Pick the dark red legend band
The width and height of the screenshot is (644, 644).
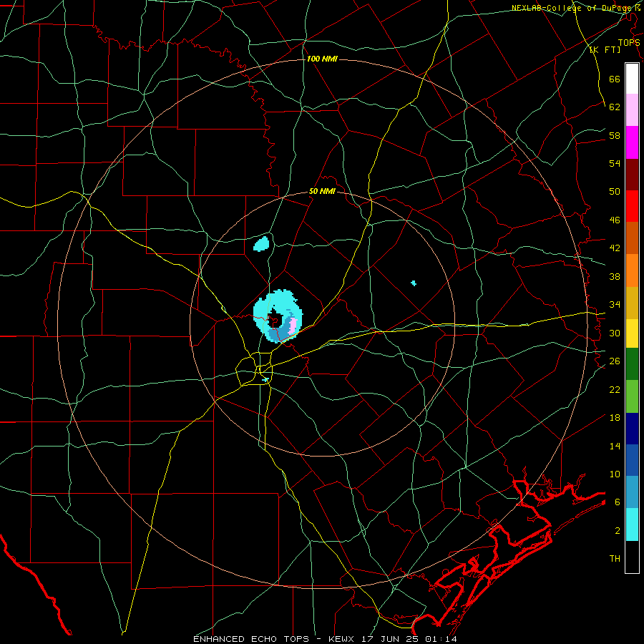click(x=632, y=174)
